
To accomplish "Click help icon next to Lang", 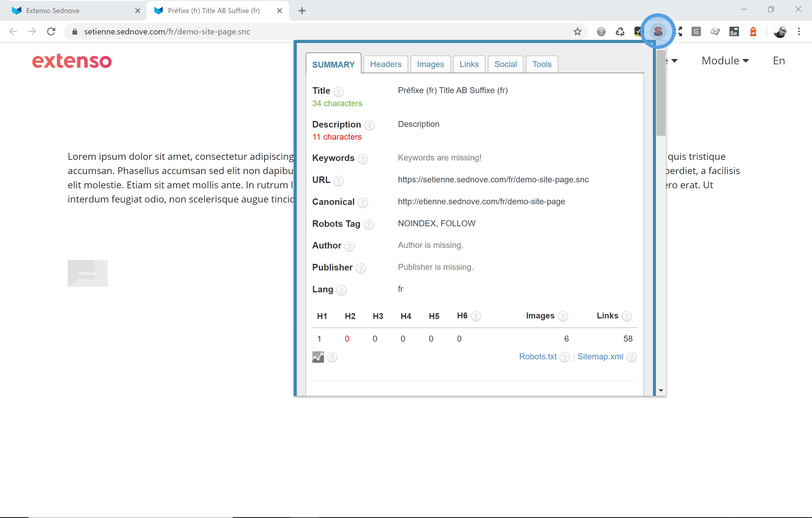I will pos(341,290).
